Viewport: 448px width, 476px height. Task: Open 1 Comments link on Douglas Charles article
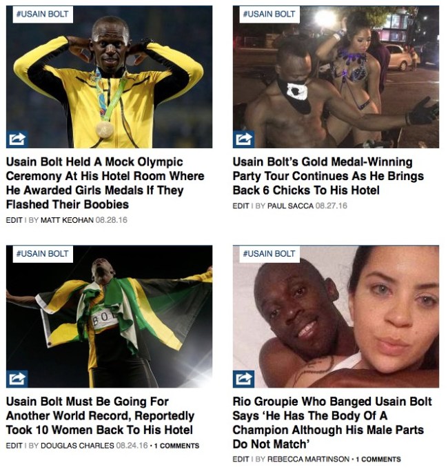(176, 446)
